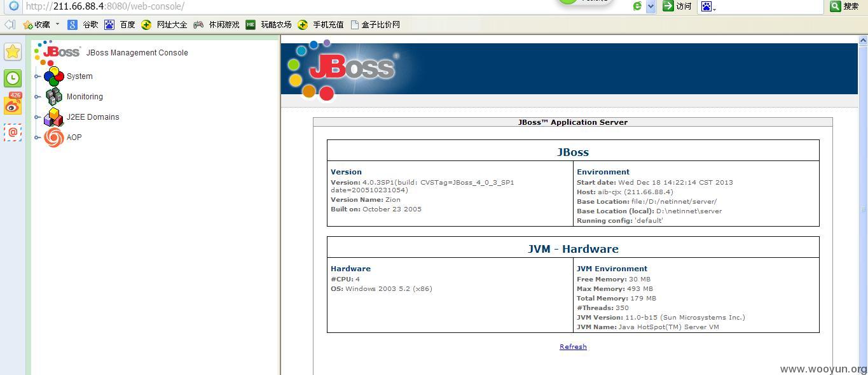Open the 百度 bookmark
The height and width of the screenshot is (375, 868).
pyautogui.click(x=120, y=25)
